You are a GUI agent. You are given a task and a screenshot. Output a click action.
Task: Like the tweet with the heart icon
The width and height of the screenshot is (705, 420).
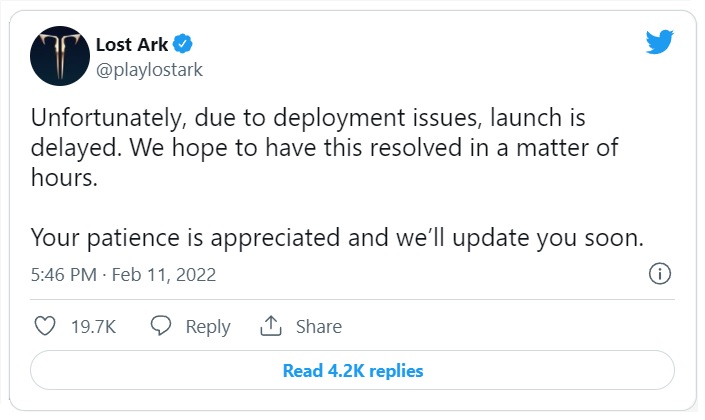[44, 326]
